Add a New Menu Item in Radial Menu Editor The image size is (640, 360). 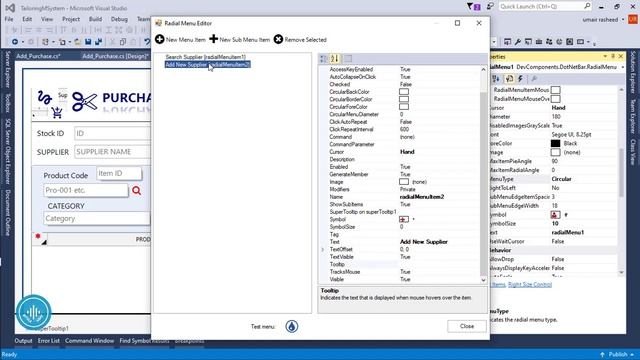click(x=180, y=40)
